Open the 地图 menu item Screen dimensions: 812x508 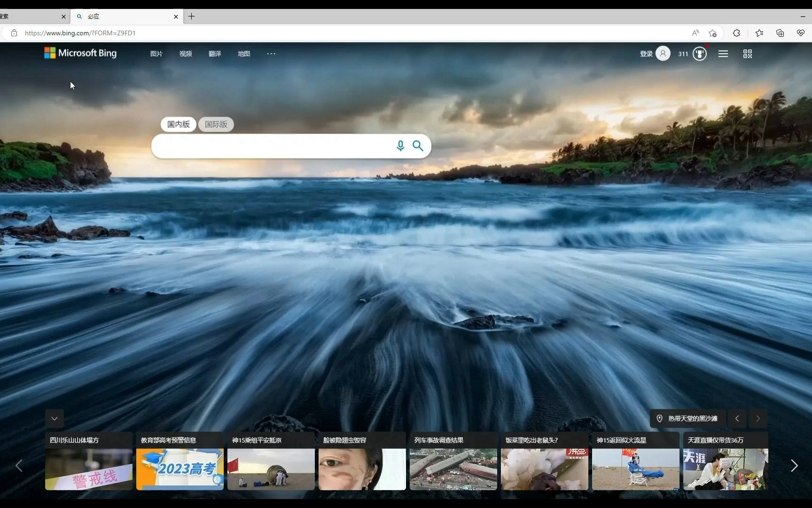(244, 54)
